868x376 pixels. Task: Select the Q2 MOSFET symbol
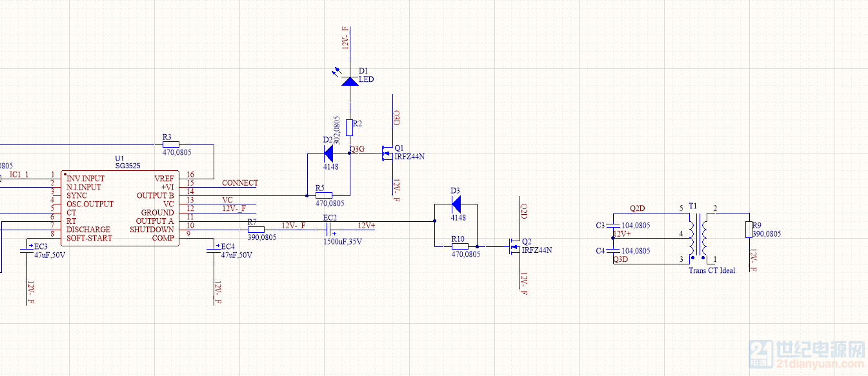click(x=514, y=246)
